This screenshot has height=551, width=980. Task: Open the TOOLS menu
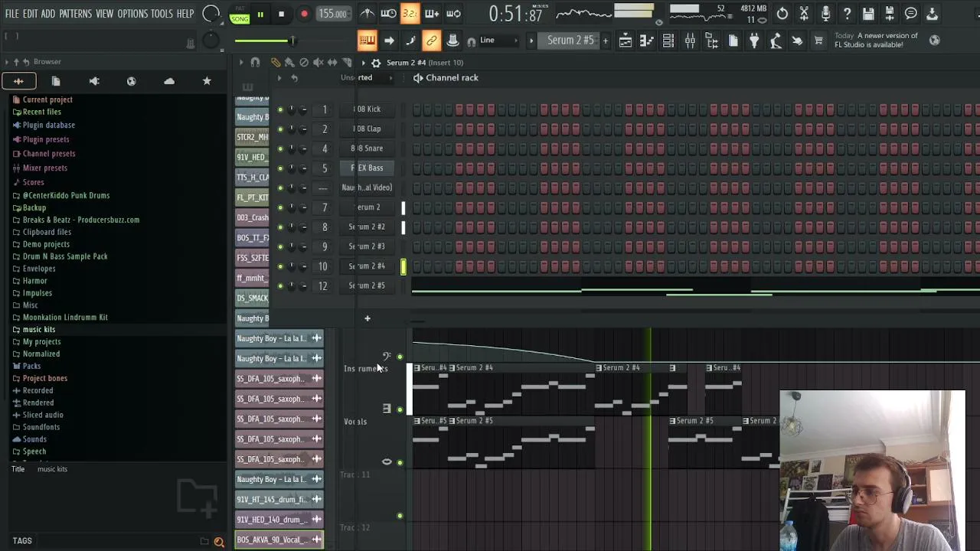[162, 14]
